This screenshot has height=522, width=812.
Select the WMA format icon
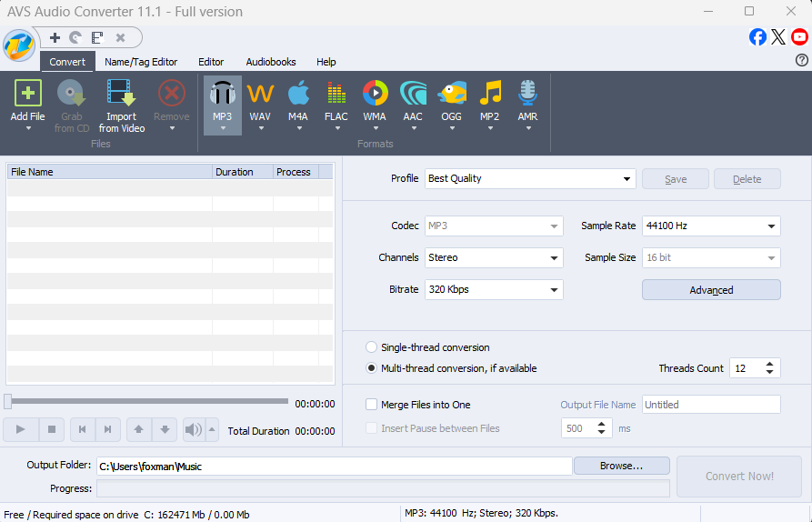(x=375, y=93)
